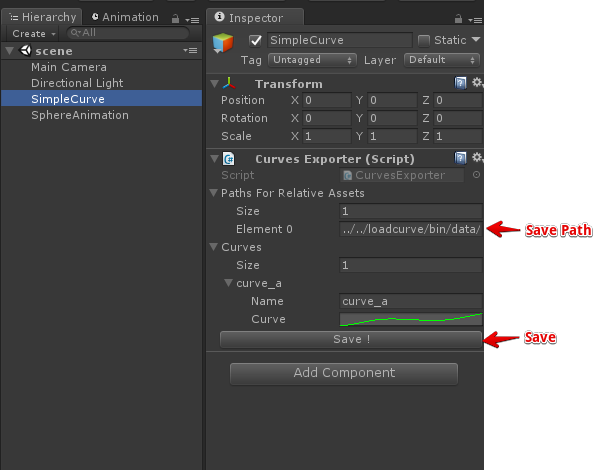Select SphereAnimation in the Hierarchy
The height and width of the screenshot is (470, 599).
point(102,115)
